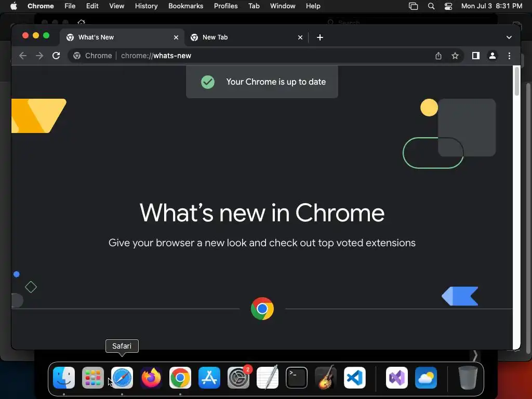The height and width of the screenshot is (399, 532).
Task: Open the Weather app in the Dock
Action: 426,378
